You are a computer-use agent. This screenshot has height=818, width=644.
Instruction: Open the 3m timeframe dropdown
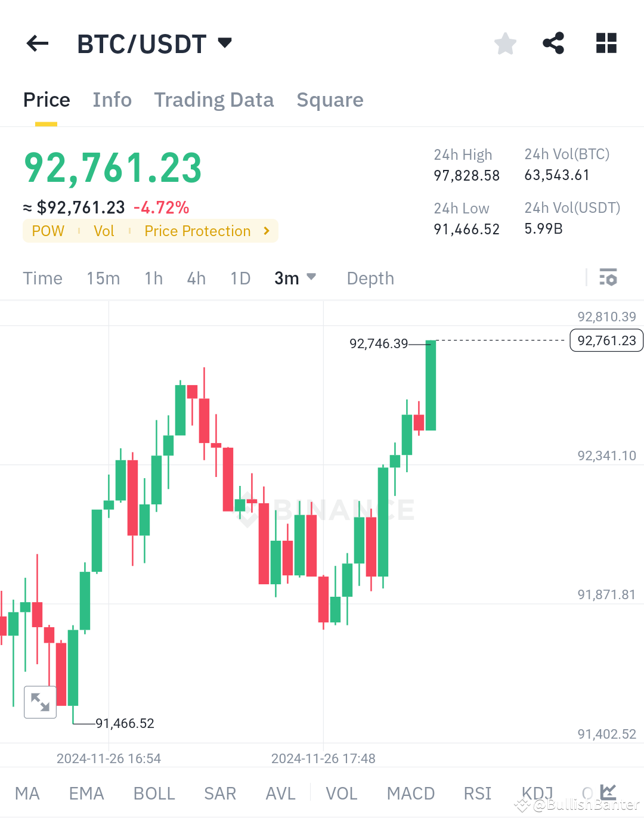pos(295,278)
